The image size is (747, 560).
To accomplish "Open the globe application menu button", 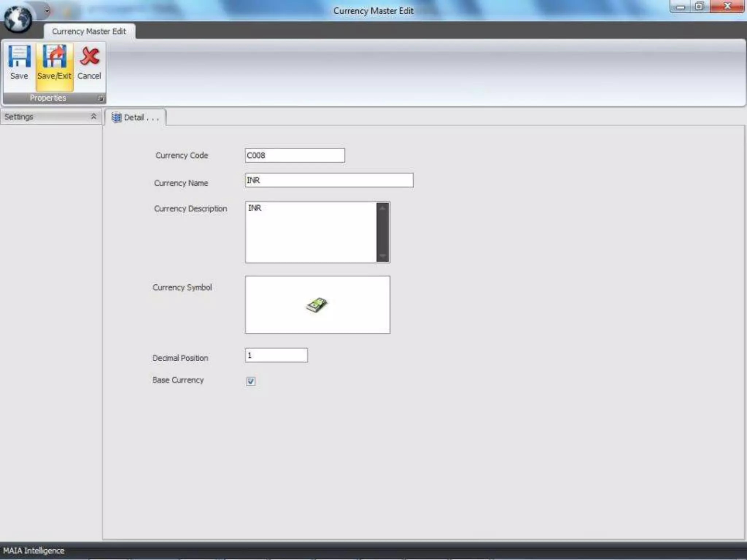I will (17, 19).
